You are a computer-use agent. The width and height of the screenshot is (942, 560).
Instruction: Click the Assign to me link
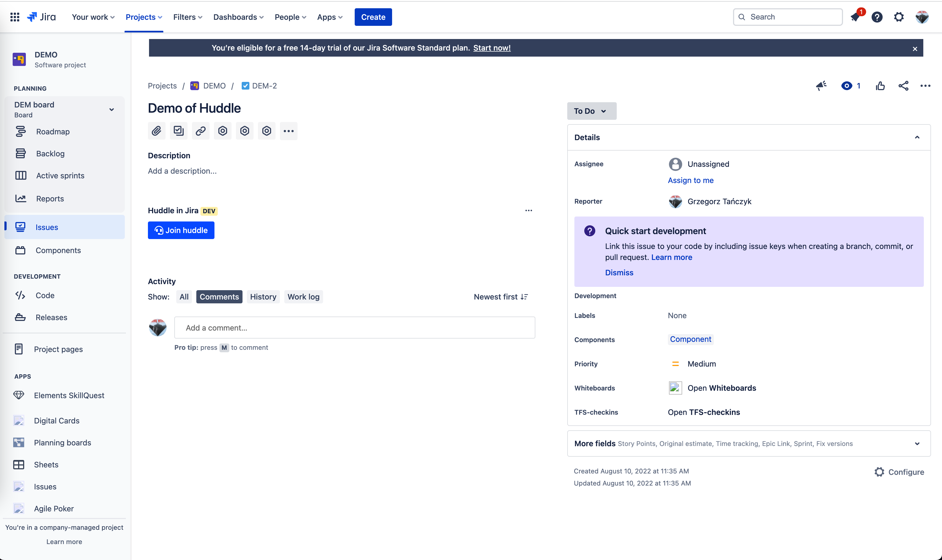point(690,180)
